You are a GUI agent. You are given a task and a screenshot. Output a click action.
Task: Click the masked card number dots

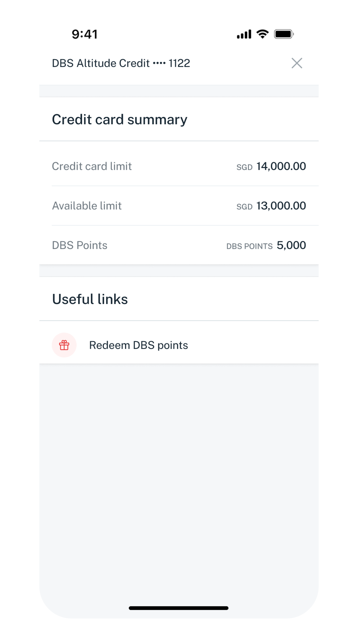(x=159, y=63)
